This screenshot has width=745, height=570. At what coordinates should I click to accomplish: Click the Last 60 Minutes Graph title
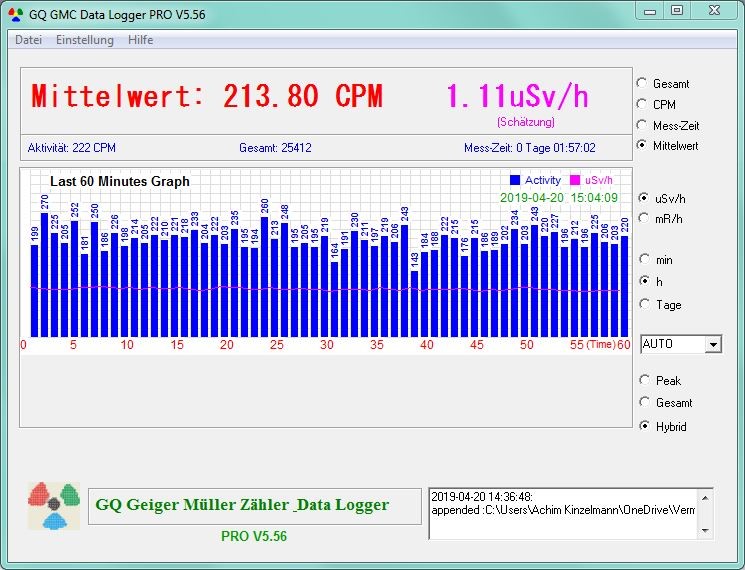[x=120, y=181]
